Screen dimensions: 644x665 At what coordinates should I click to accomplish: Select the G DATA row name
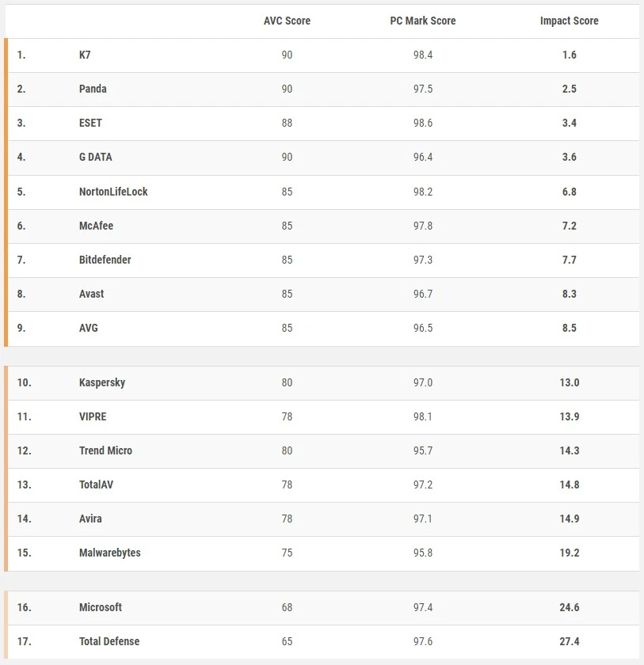click(96, 157)
